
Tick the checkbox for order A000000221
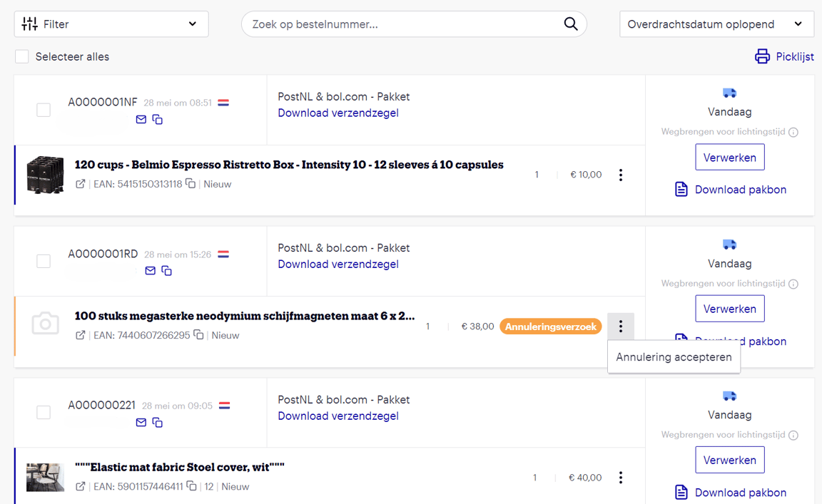click(x=44, y=413)
